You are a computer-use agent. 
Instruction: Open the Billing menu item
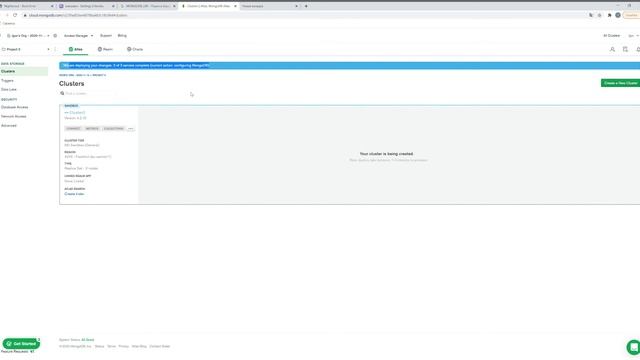tap(122, 36)
